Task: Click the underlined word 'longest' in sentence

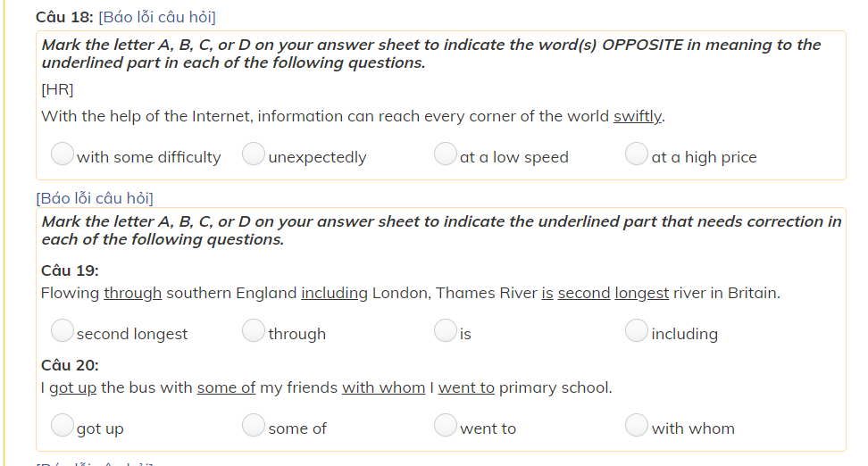Action: pyautogui.click(x=641, y=293)
